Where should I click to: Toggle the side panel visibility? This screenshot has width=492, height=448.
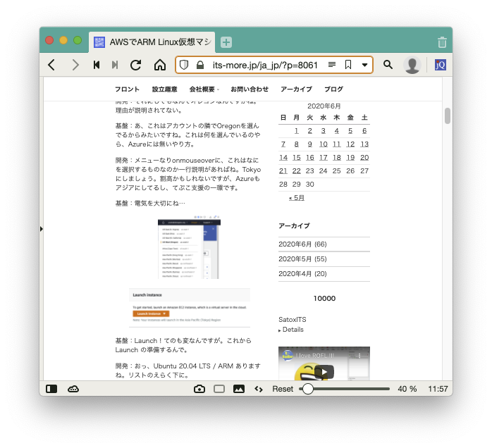tap(51, 389)
